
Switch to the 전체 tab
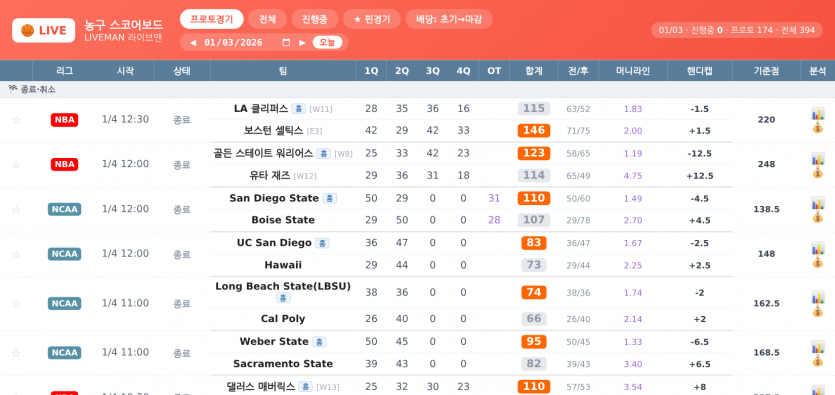coord(267,19)
